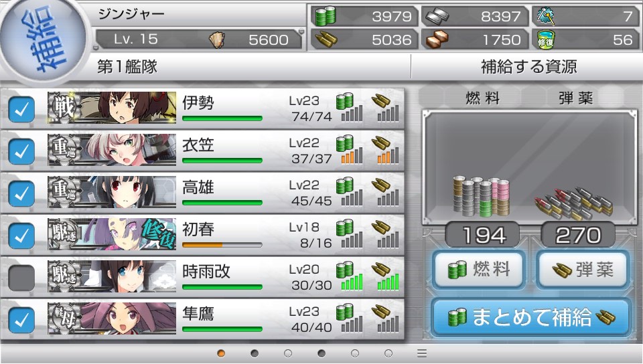Click 初春's orange HP bar
This screenshot has width=643, height=364.
(x=222, y=245)
